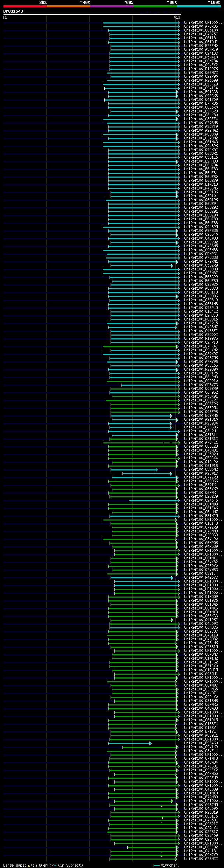Select the UniRef100_O61915 label
The image size is (224, 868).
click(x=201, y=720)
